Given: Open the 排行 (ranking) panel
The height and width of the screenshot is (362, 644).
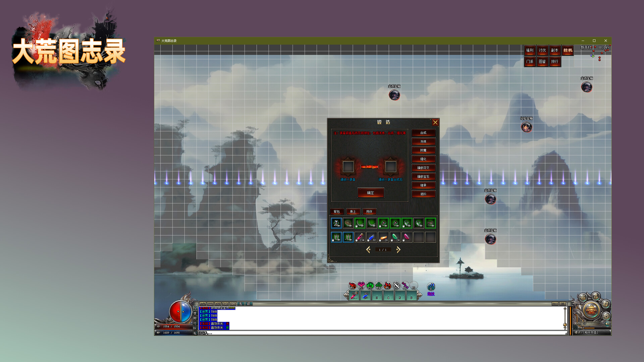Looking at the screenshot, I should pyautogui.click(x=555, y=62).
